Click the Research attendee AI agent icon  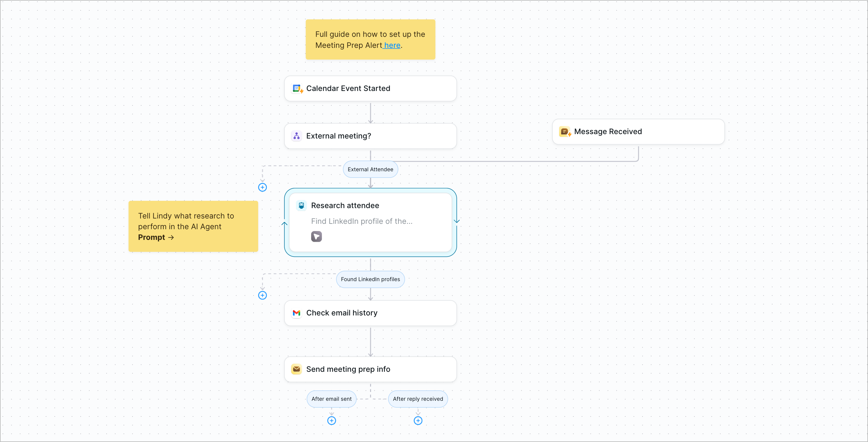pyautogui.click(x=302, y=205)
